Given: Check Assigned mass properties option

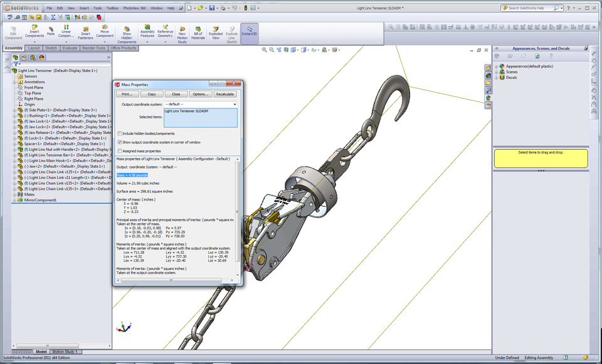Looking at the screenshot, I should [119, 150].
